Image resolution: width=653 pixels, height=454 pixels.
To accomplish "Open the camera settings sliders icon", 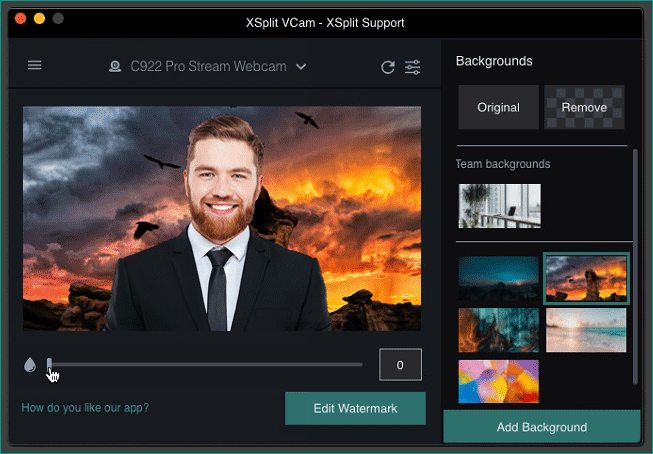I will [413, 67].
